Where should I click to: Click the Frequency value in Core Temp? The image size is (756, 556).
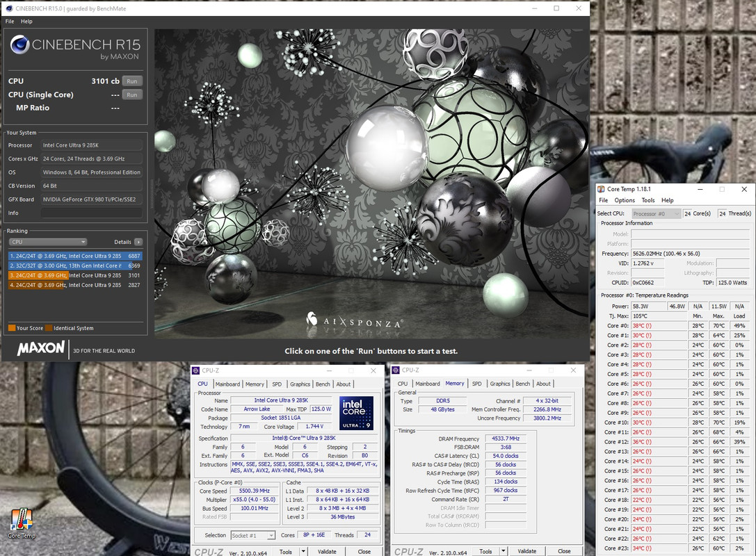pos(690,254)
